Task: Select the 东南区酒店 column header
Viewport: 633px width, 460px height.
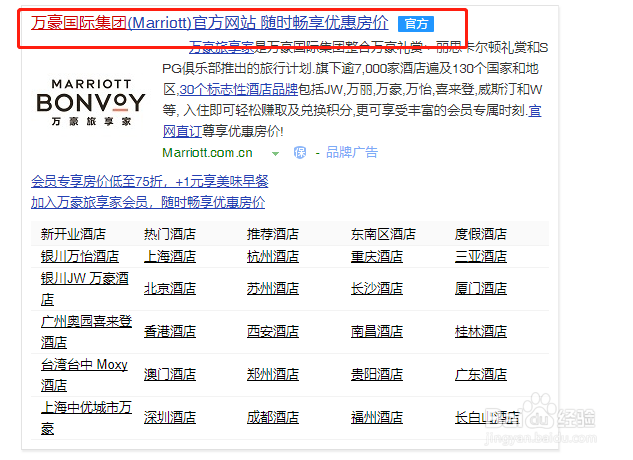Action: 383,234
